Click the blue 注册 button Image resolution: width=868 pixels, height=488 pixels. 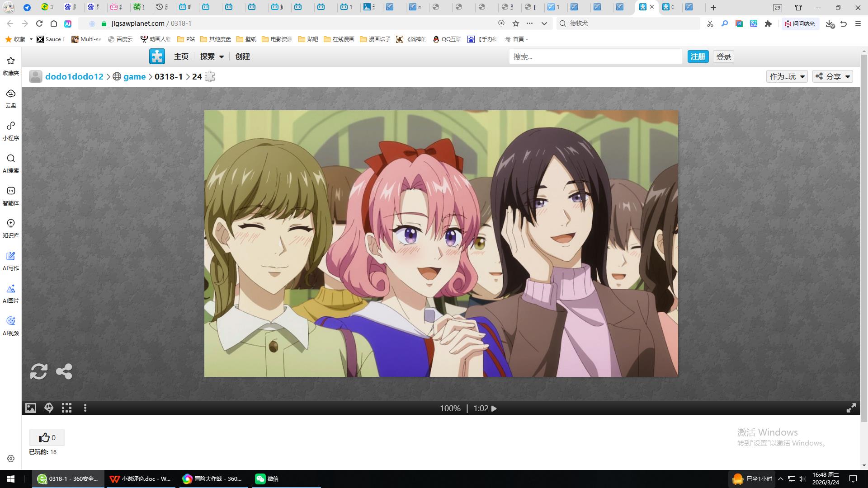pos(698,56)
